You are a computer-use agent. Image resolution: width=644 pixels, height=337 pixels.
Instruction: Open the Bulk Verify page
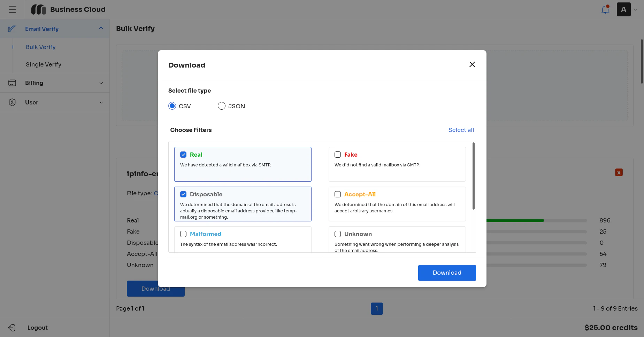tap(40, 47)
